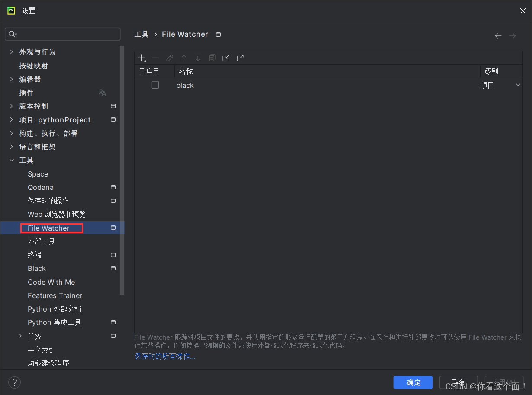Click the import watchers icon
Image resolution: width=532 pixels, height=395 pixels.
click(226, 58)
